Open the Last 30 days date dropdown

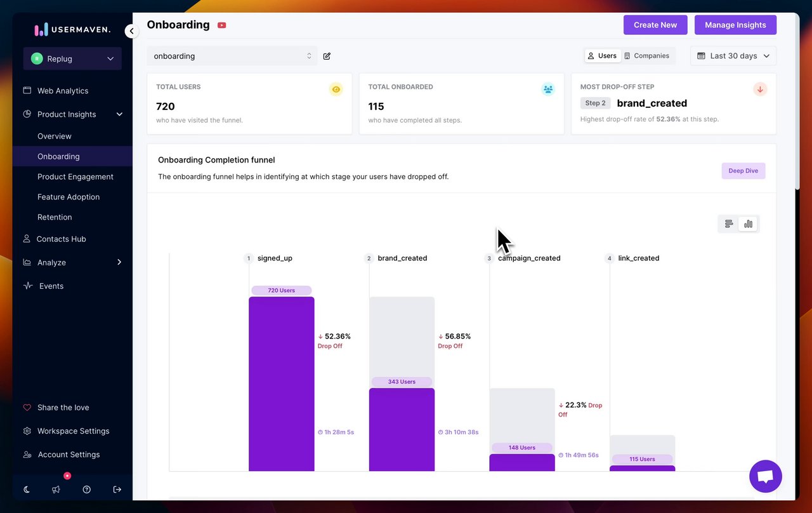coord(733,56)
